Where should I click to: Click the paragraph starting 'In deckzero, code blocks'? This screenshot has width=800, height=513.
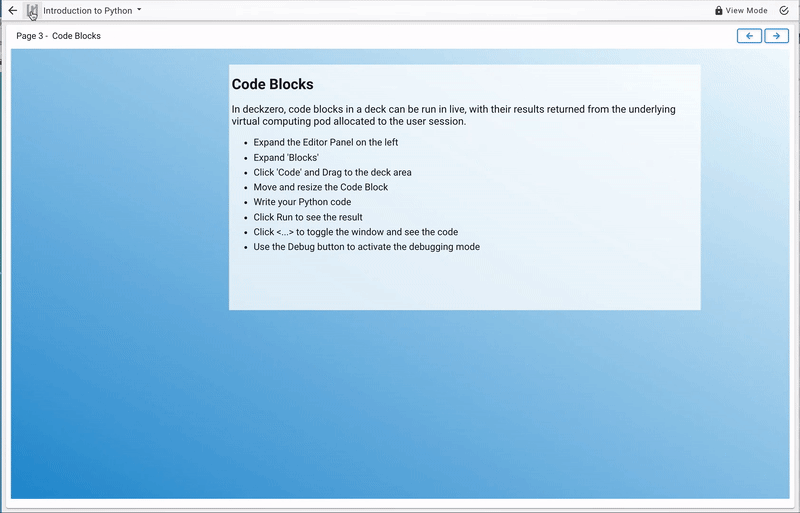tap(454, 115)
